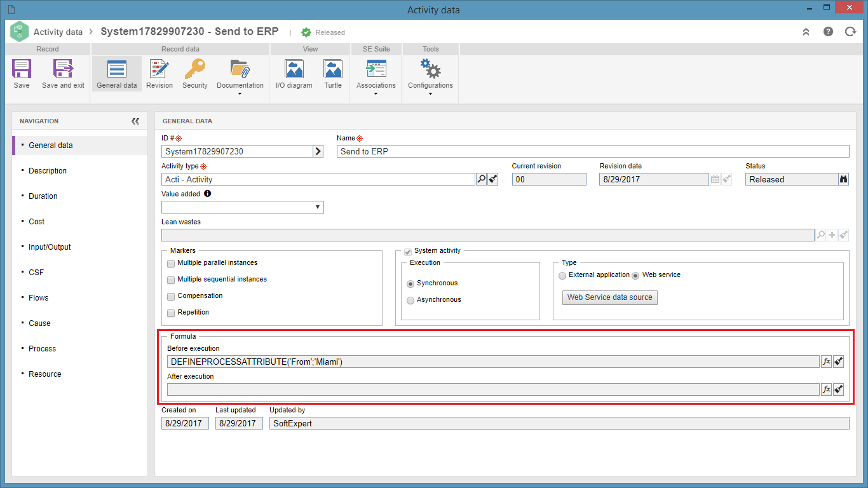The width and height of the screenshot is (868, 488).
Task: Click Save and exit icon
Action: pyautogui.click(x=63, y=69)
